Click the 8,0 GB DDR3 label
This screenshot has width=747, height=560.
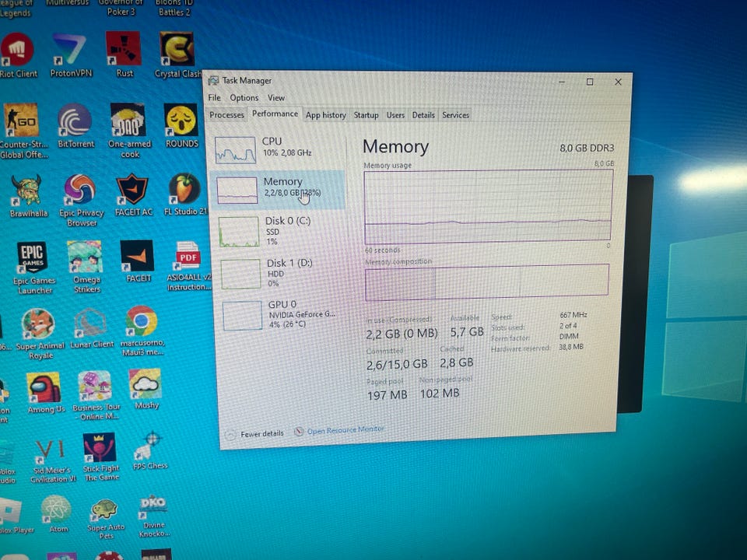[x=587, y=148]
